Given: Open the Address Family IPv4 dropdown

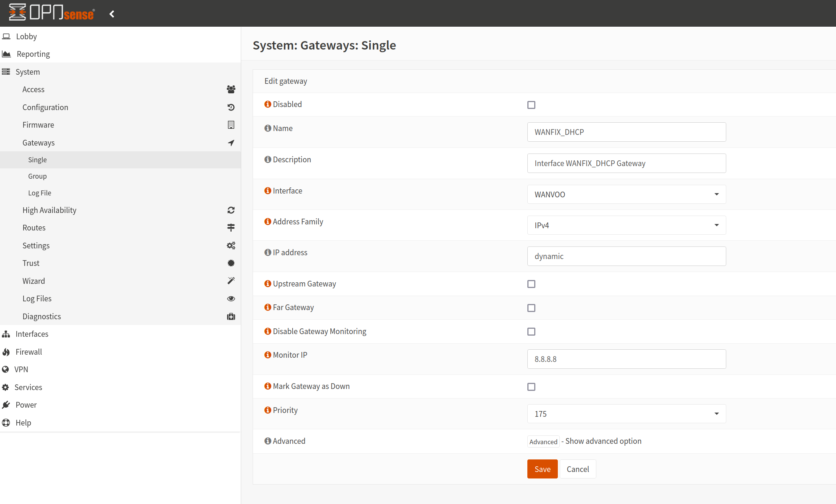Looking at the screenshot, I should (626, 225).
